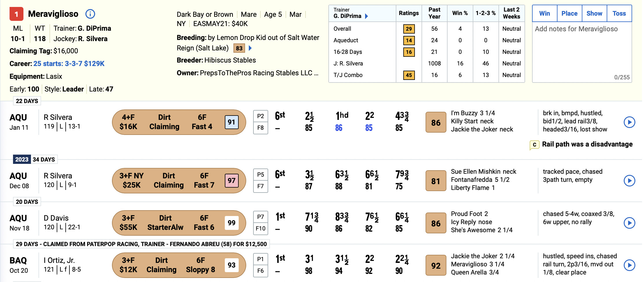The image size is (644, 282).
Task: Click the sire rating 83 badge
Action: pos(239,48)
